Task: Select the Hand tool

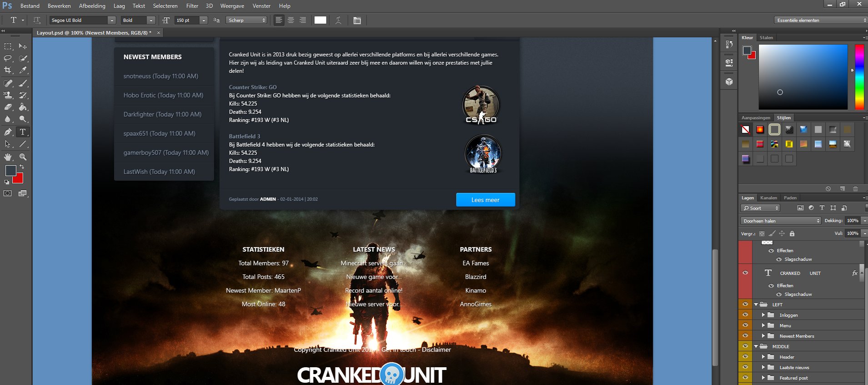Action: (x=8, y=157)
